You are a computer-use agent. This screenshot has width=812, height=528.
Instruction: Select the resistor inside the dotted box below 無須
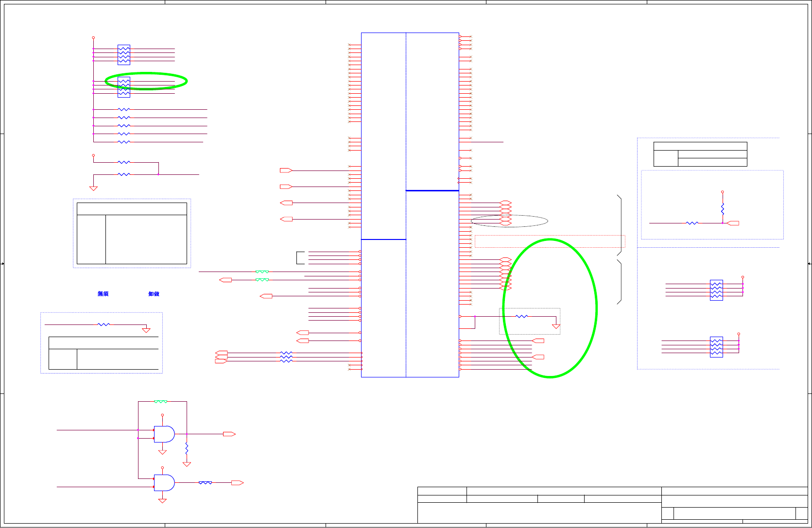pos(104,324)
